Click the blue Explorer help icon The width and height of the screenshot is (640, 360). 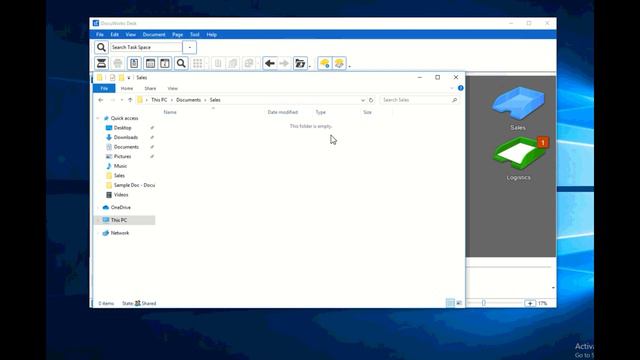(461, 88)
